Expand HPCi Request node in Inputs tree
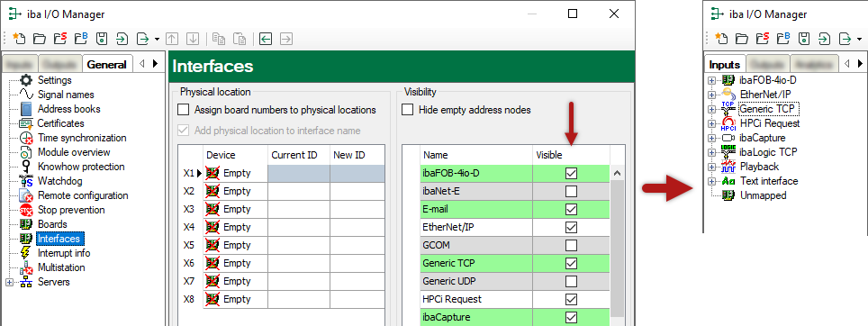Image resolution: width=868 pixels, height=326 pixels. [712, 124]
